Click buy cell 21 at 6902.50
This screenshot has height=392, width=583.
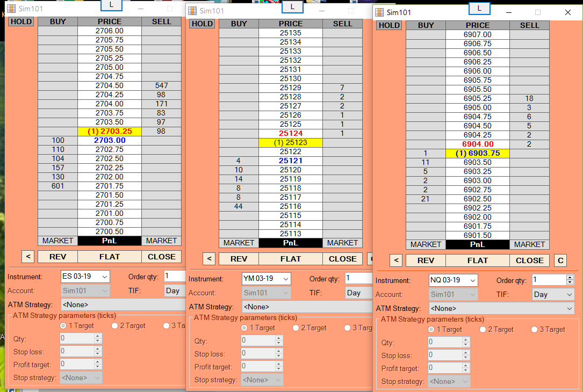coord(426,199)
